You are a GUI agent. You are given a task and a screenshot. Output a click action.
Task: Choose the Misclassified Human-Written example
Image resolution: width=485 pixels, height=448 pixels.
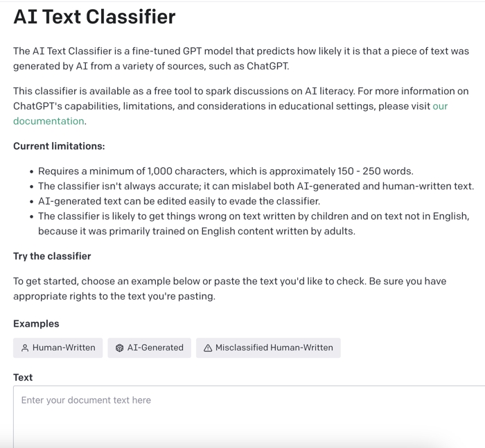coord(269,348)
